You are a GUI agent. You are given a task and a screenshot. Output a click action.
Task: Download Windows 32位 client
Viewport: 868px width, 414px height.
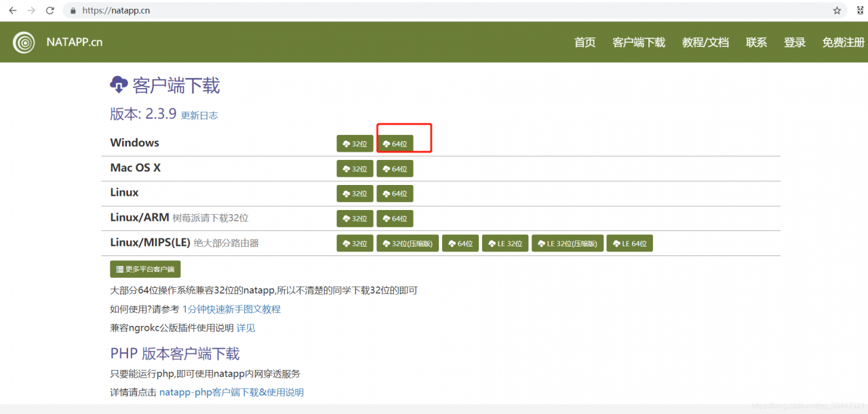355,144
